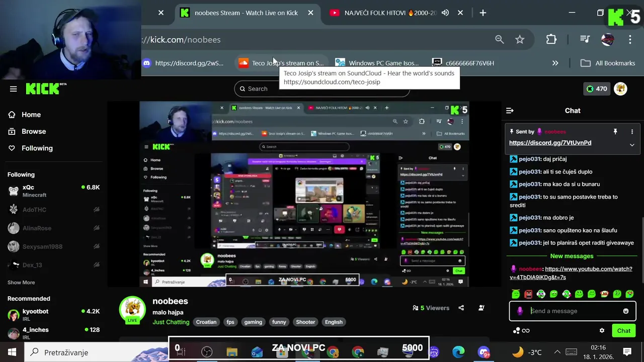Open the All Bookmarks folder
644x362 pixels.
(608, 63)
